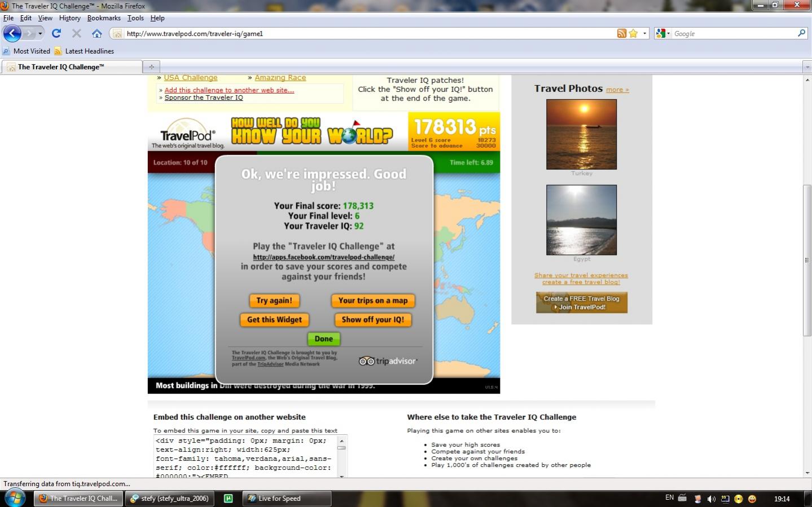
Task: Click the site favicon in address bar
Action: tap(117, 34)
